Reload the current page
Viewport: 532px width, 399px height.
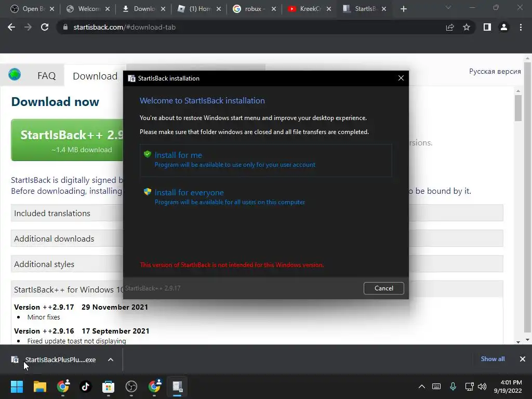pos(45,27)
